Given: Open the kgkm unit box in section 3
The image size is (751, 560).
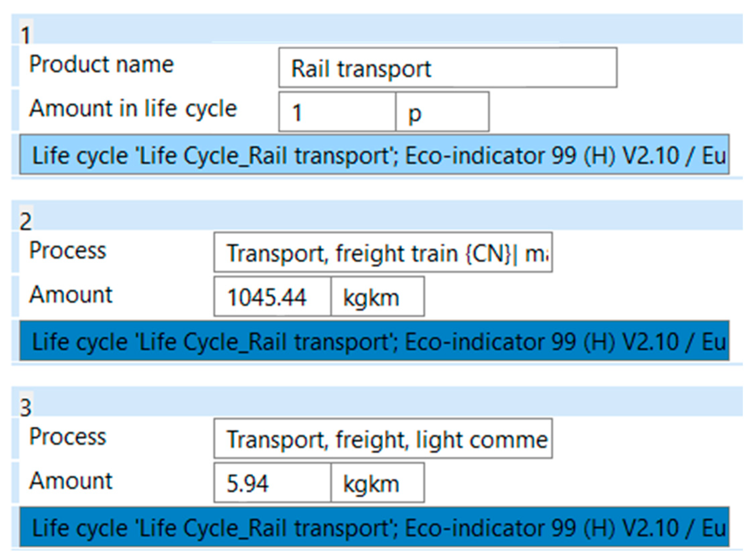Looking at the screenshot, I should point(377,482).
